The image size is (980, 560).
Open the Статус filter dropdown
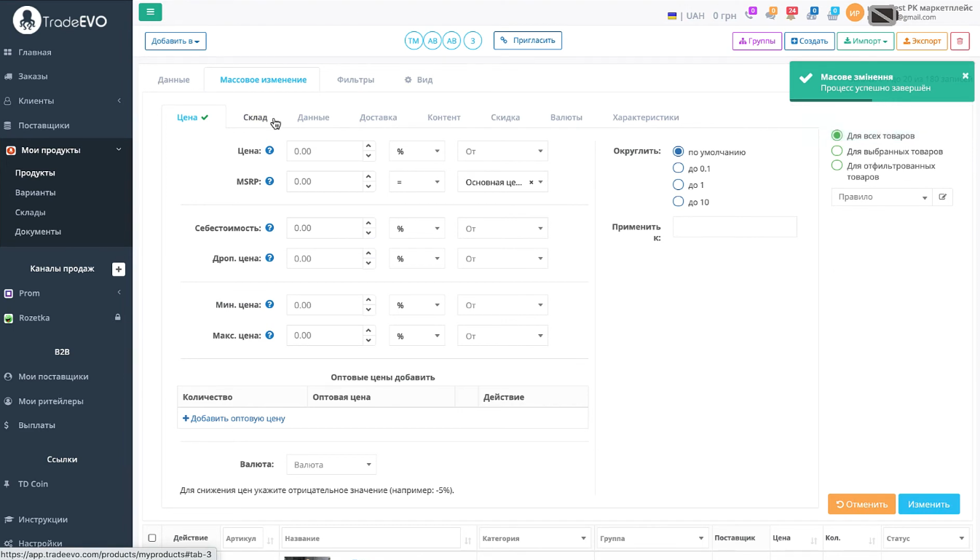point(926,538)
